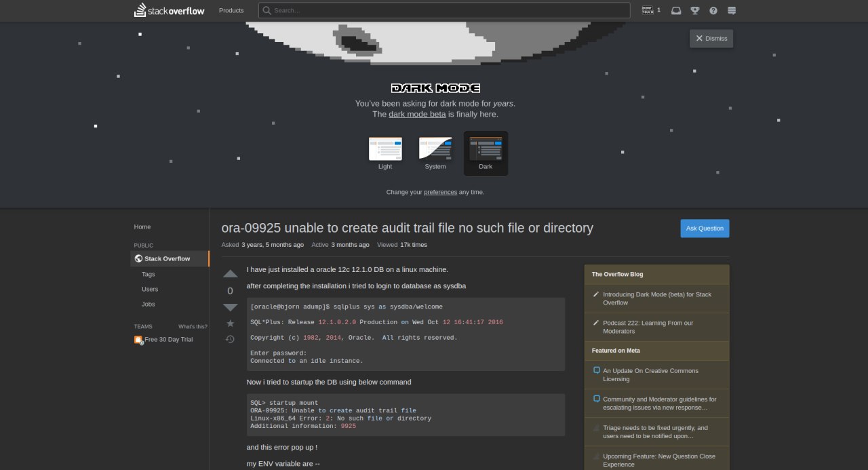The width and height of the screenshot is (868, 470).
Task: Open the site switcher stack icon
Action: pos(732,10)
